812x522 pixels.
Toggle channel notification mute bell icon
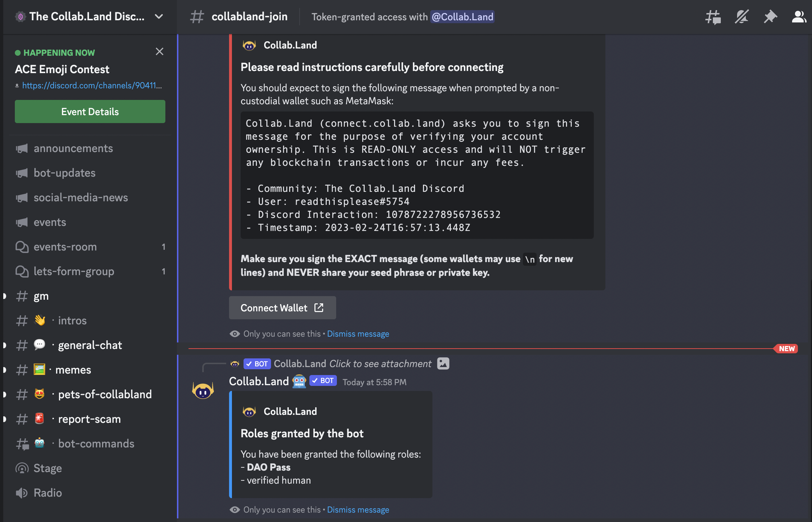click(x=741, y=17)
